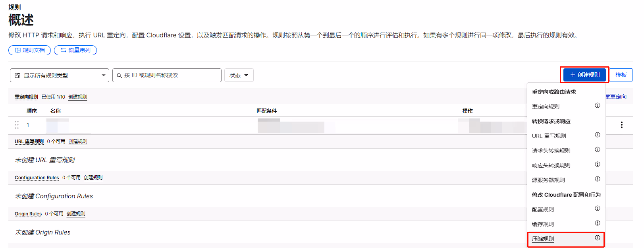Click the info icon beside 重定向规则
The width and height of the screenshot is (644, 248).
tap(597, 105)
